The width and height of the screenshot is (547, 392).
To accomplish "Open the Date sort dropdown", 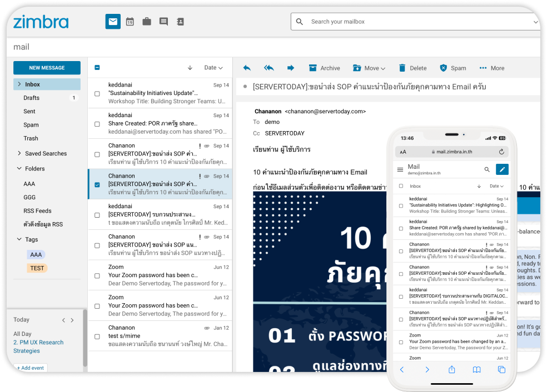I will (213, 68).
